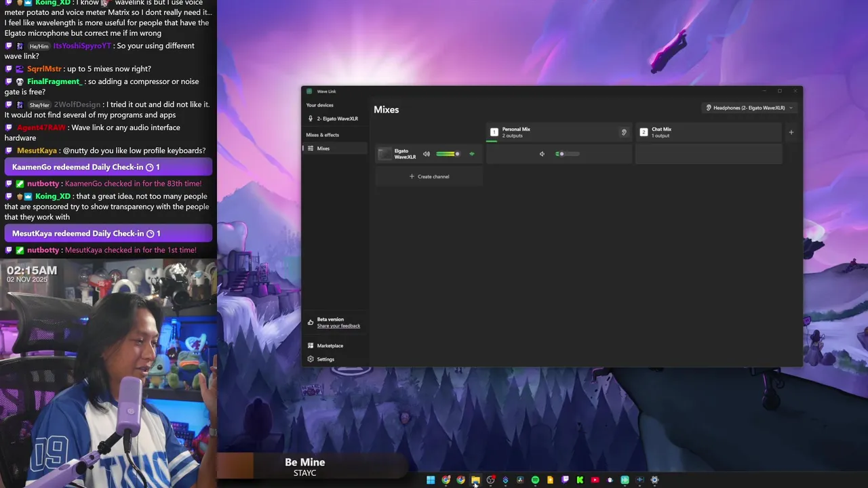Screen dimensions: 868x488
Task: Click the Elgato Wave:XLR channel thumbnail
Action: point(384,154)
